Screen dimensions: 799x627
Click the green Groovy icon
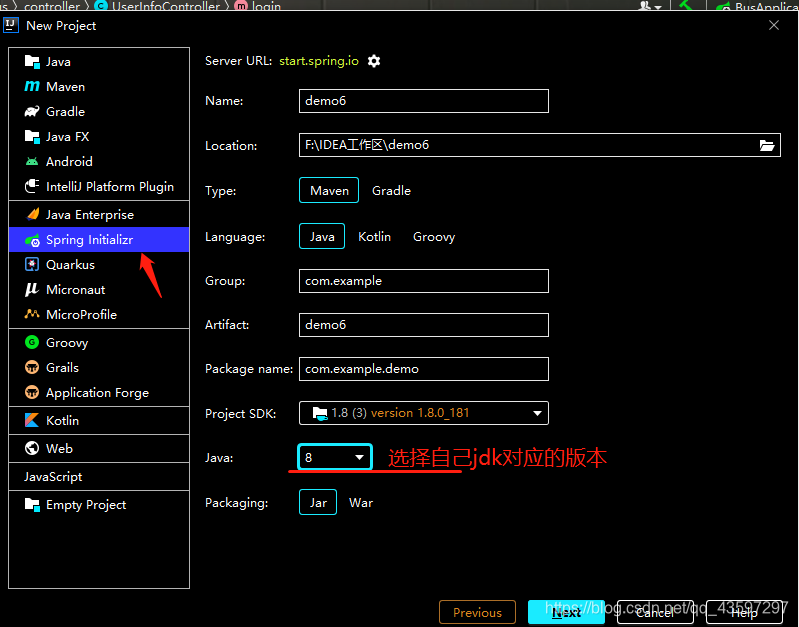click(32, 342)
